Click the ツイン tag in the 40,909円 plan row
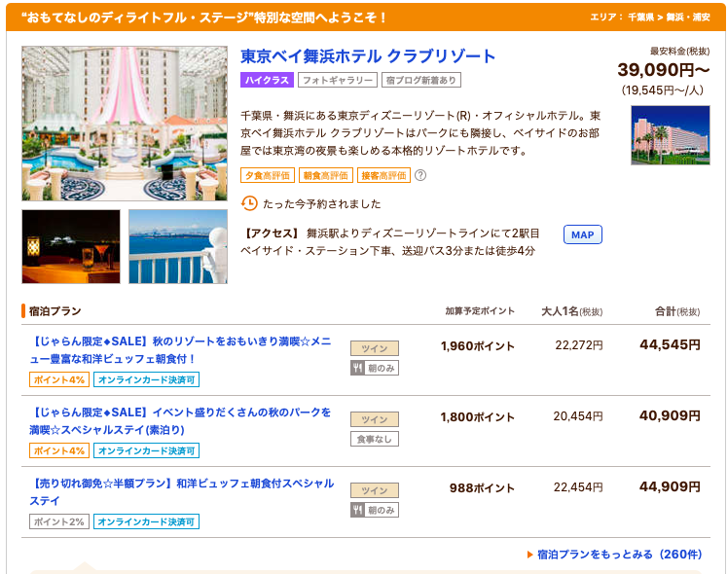The width and height of the screenshot is (728, 574). [x=374, y=419]
